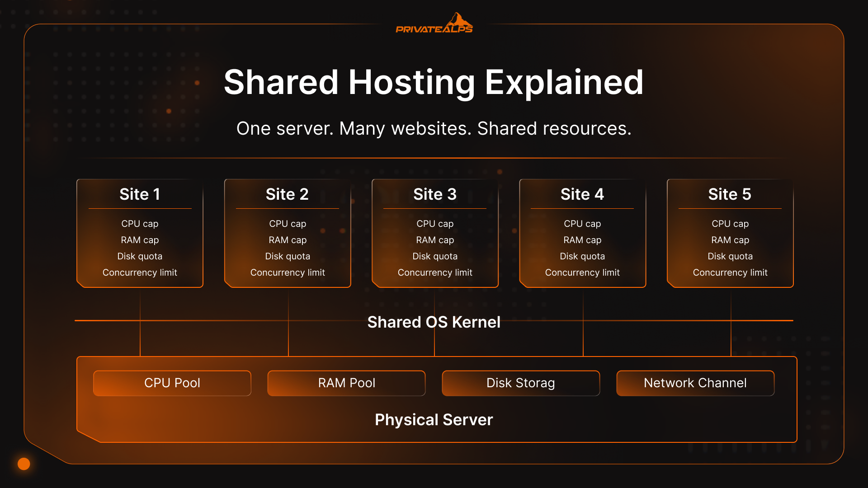Select the RAM Pool box
The width and height of the screenshot is (868, 488).
(x=346, y=383)
